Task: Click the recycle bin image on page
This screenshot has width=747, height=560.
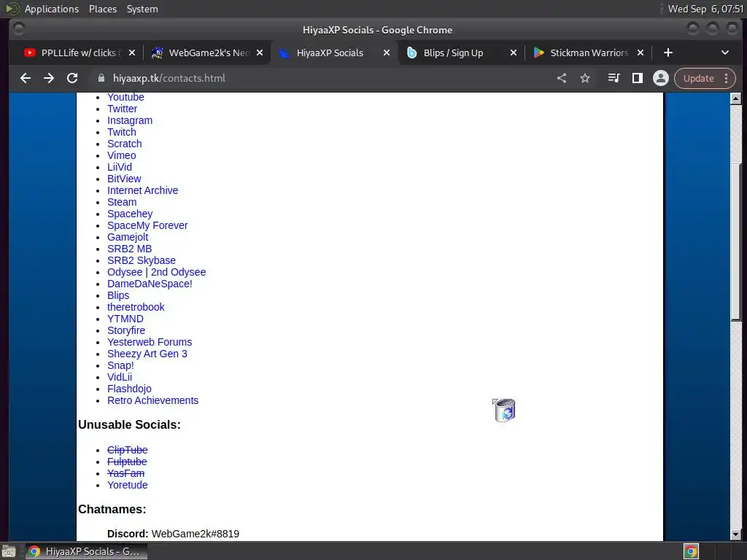Action: pyautogui.click(x=503, y=410)
